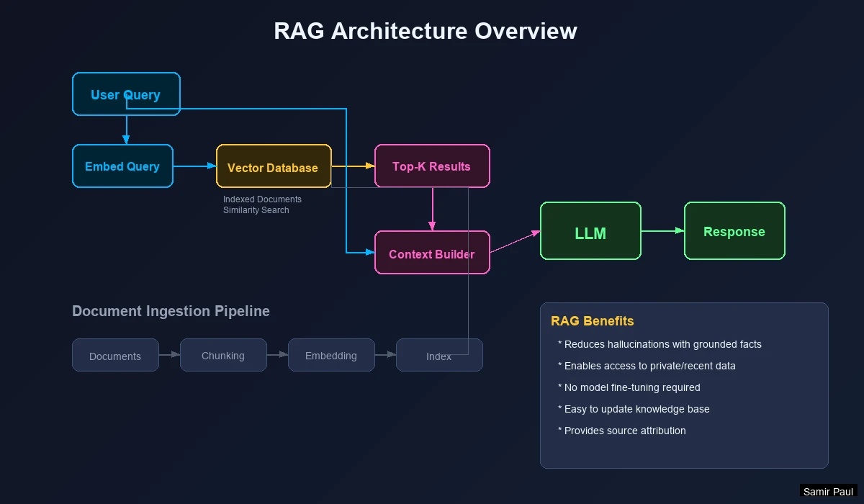Select the Top-K Results node
This screenshot has height=504, width=864.
pyautogui.click(x=431, y=166)
